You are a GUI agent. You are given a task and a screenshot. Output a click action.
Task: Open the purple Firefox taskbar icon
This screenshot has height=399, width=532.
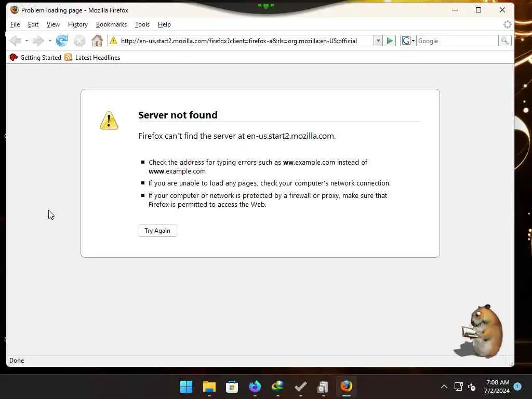click(x=255, y=387)
